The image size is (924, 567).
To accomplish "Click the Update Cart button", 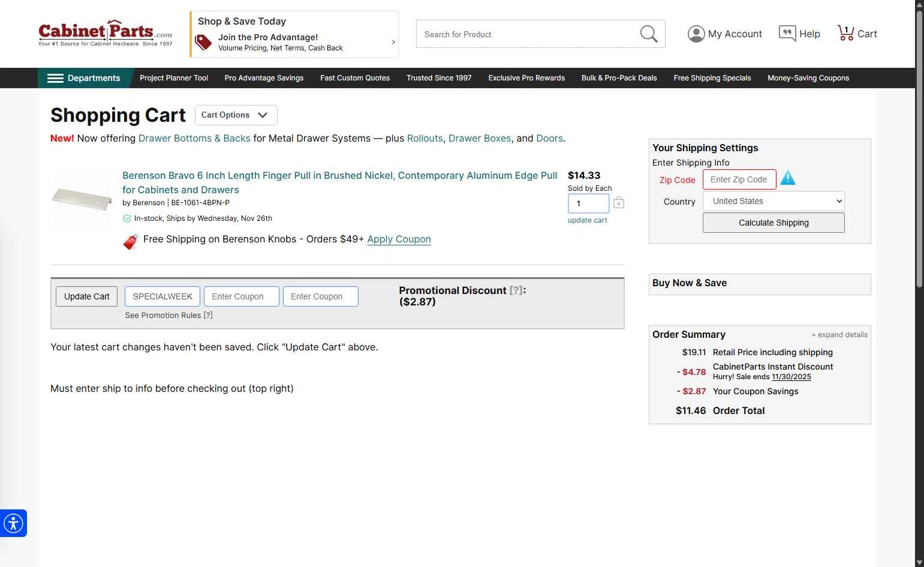I will pos(86,296).
